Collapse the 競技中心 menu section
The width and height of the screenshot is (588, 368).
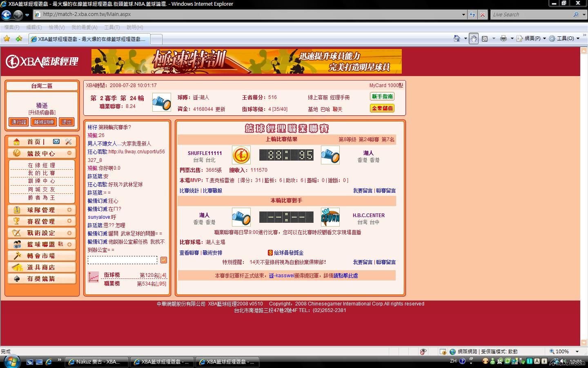69,153
